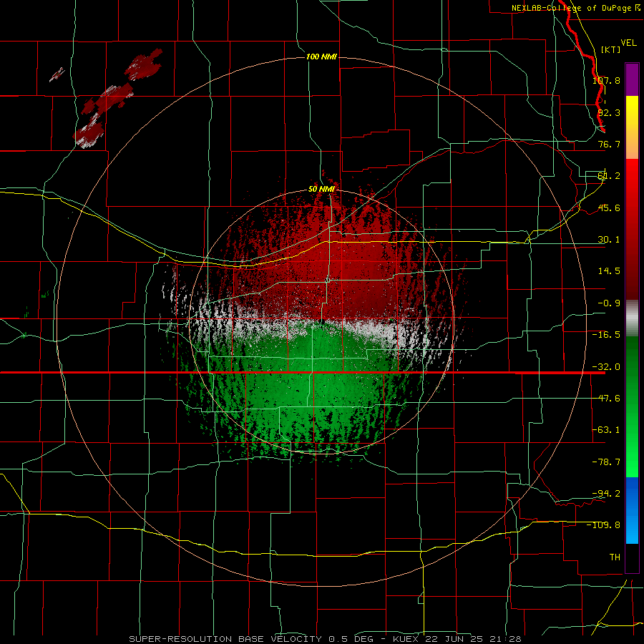644x644 pixels.
Task: Select the 45.6 velocity scale label
Action: [609, 208]
